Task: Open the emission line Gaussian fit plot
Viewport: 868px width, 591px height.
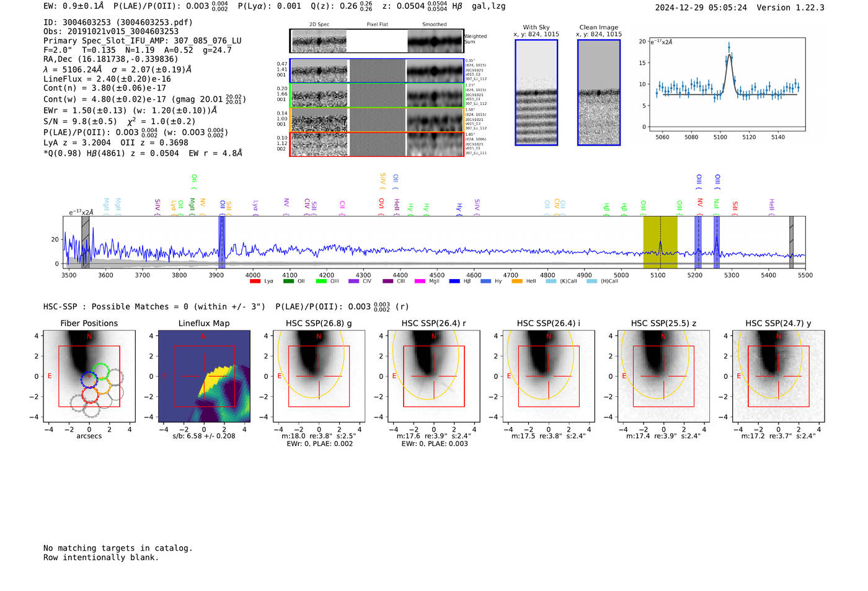Action: [727, 84]
